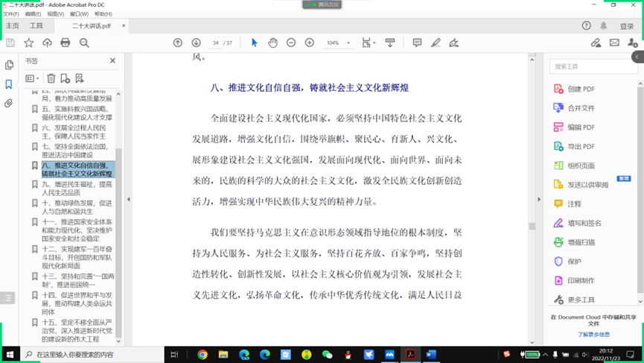Click the 了解更多信息 link

[x=593, y=335]
